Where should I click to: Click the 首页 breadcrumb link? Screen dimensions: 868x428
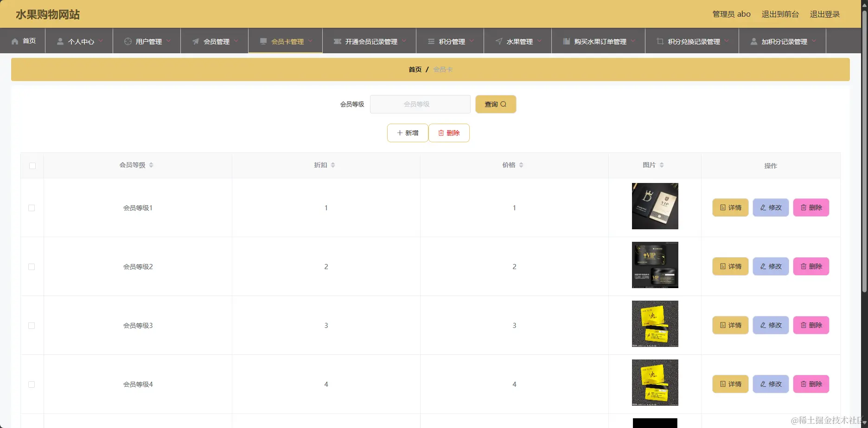[415, 69]
